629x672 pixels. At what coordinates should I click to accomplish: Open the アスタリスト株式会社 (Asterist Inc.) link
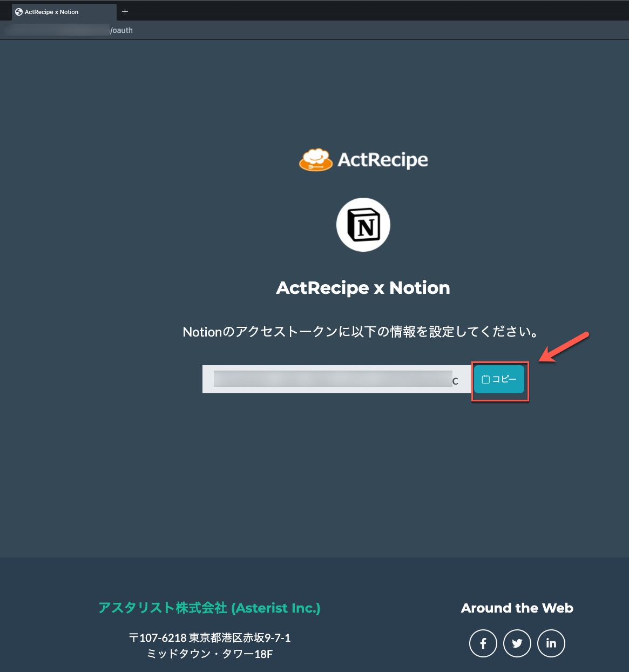click(209, 607)
